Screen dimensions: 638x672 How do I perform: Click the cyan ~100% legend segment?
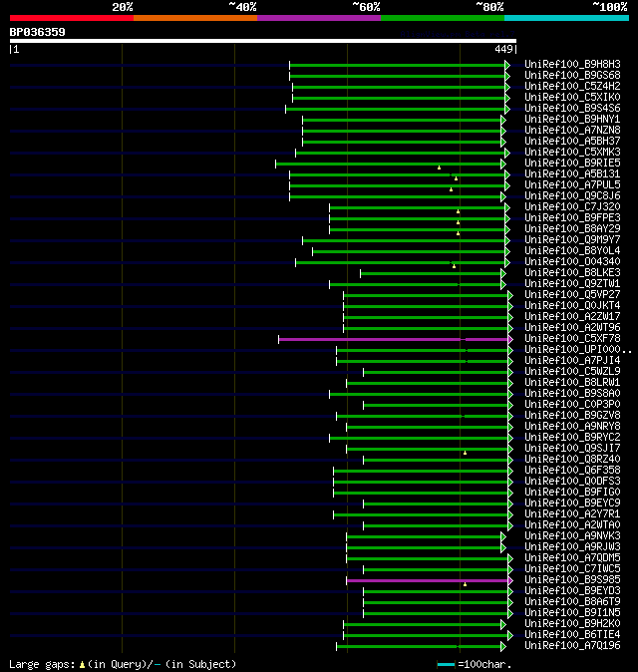pos(566,18)
